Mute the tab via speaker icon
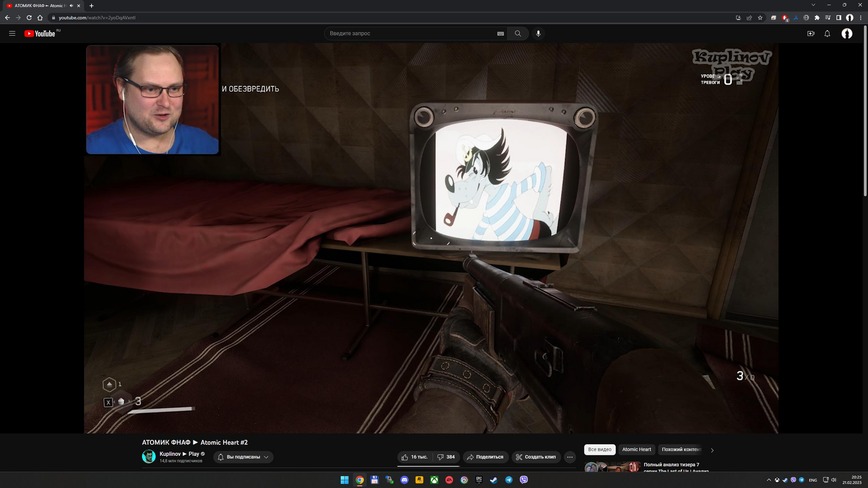 click(x=71, y=6)
